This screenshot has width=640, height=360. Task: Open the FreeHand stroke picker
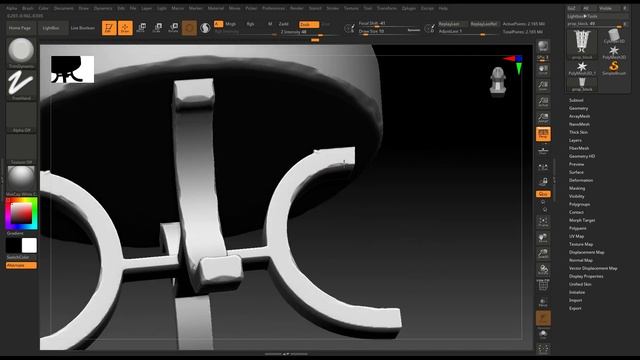[21, 85]
